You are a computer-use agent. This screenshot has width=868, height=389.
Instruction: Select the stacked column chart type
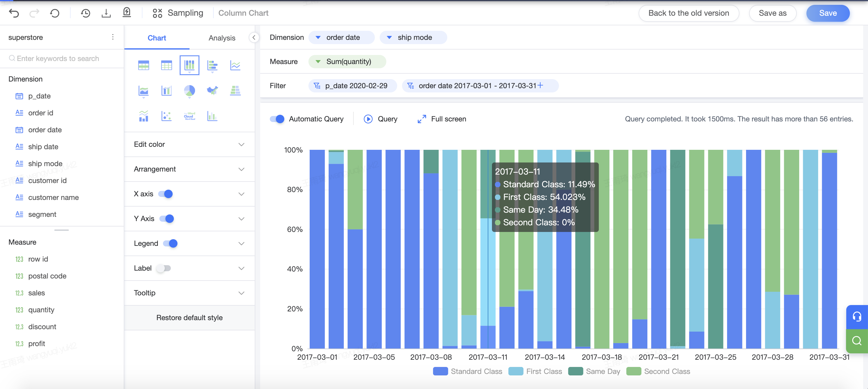189,65
